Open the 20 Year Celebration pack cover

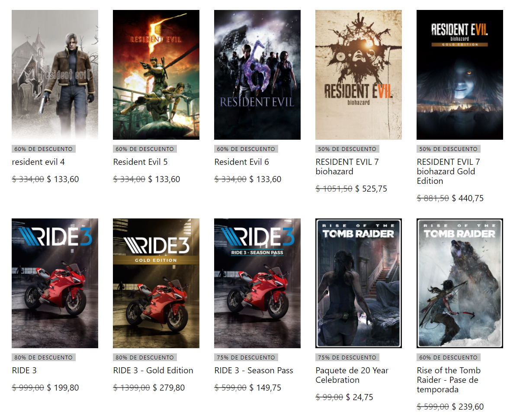pyautogui.click(x=359, y=283)
